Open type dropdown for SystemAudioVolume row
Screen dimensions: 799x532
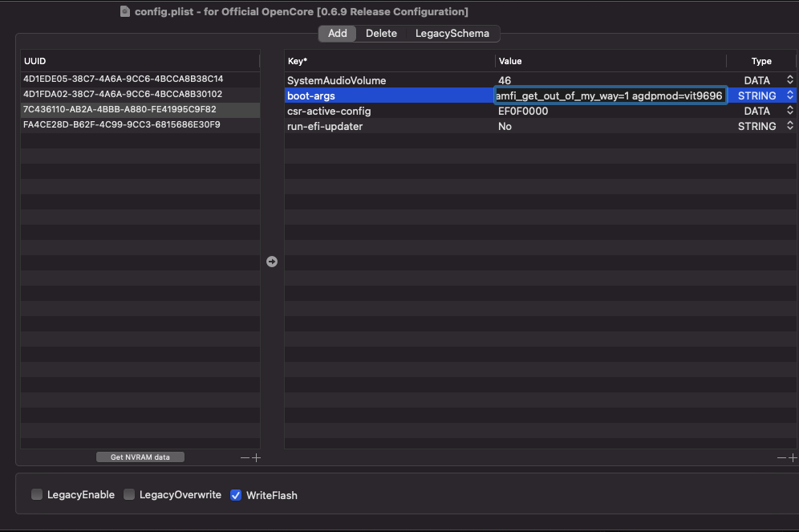click(x=790, y=80)
